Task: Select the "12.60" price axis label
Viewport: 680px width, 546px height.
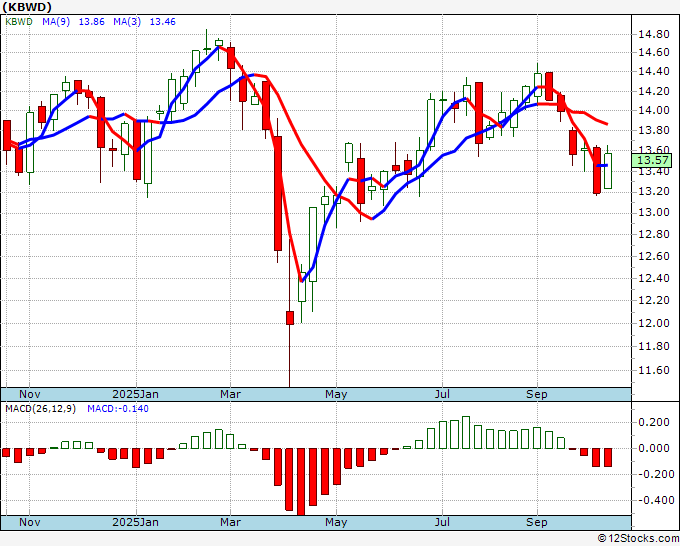Action: [654, 256]
